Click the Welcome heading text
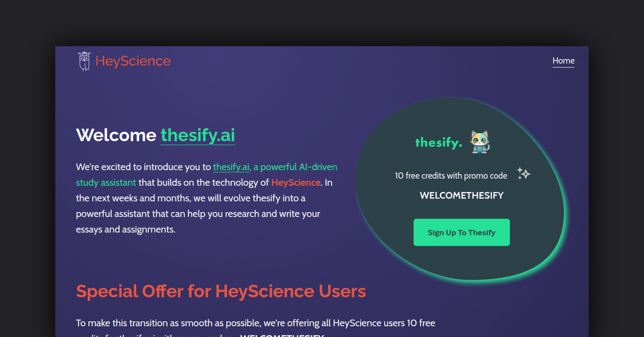Image resolution: width=644 pixels, height=337 pixels. 116,135
